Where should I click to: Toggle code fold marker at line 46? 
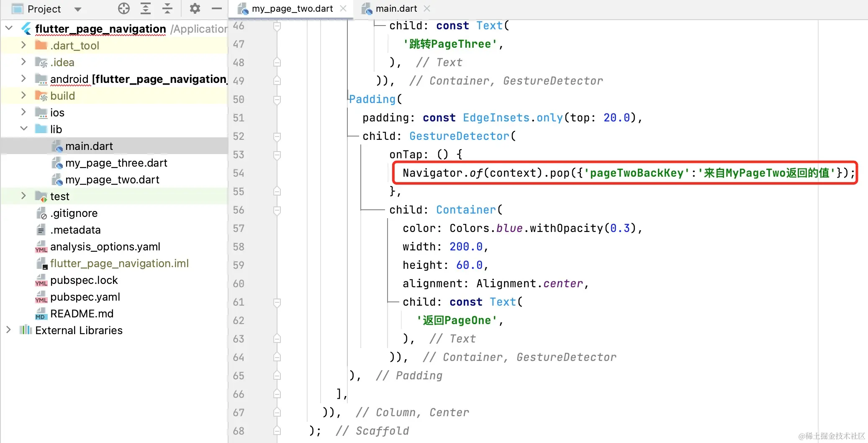277,27
